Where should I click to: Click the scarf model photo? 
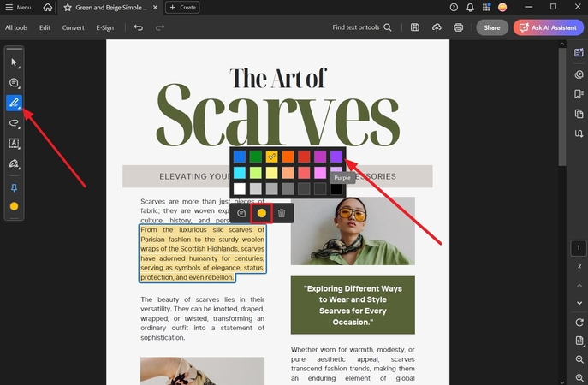click(353, 231)
